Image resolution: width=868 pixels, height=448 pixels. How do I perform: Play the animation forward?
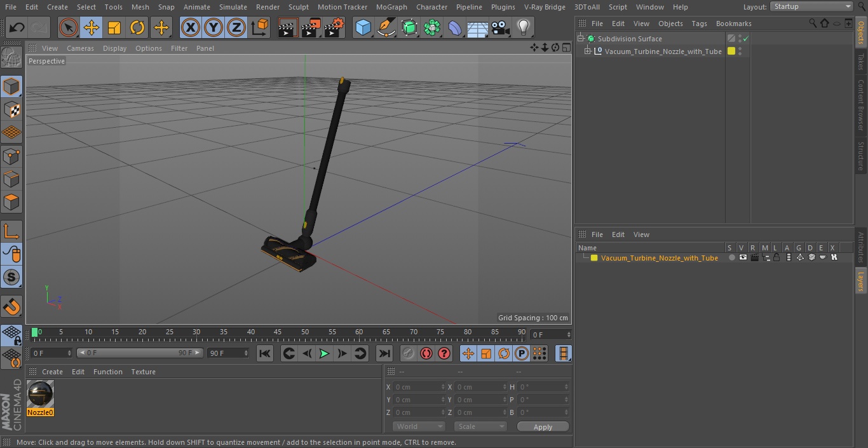[324, 353]
